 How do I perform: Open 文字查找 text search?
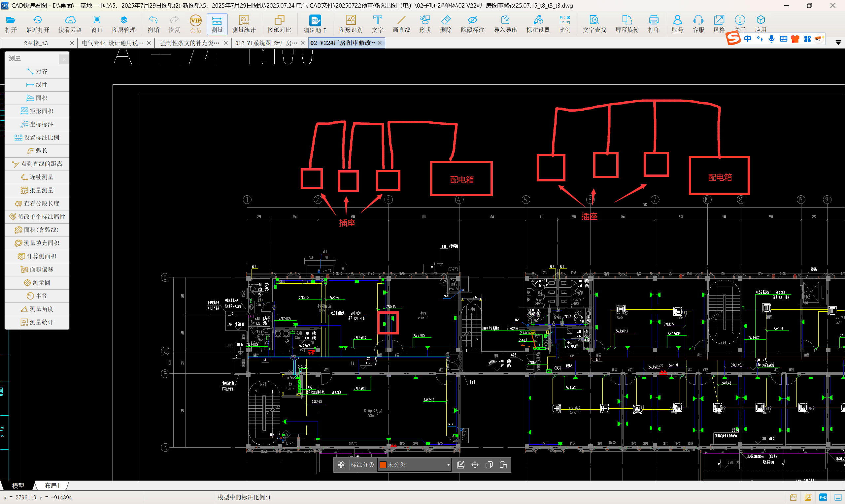pos(594,24)
